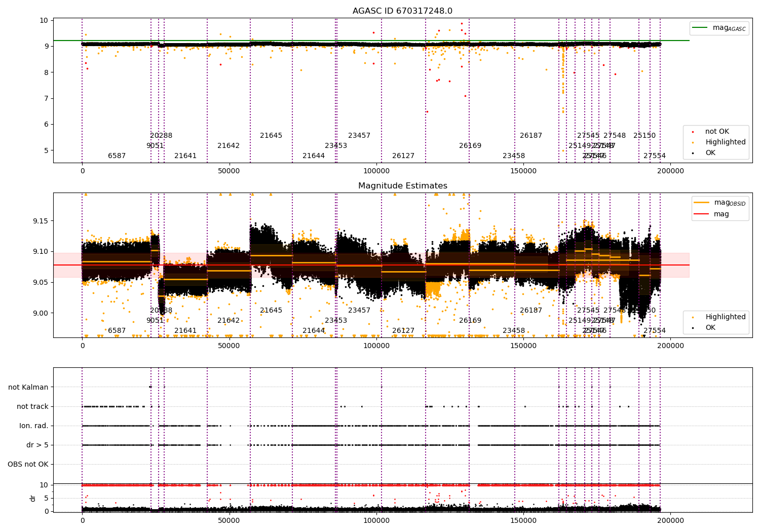Screen dimensions: 760x532
Task: Click x-axis tick '150000' in middle plot
Action: coord(523,346)
